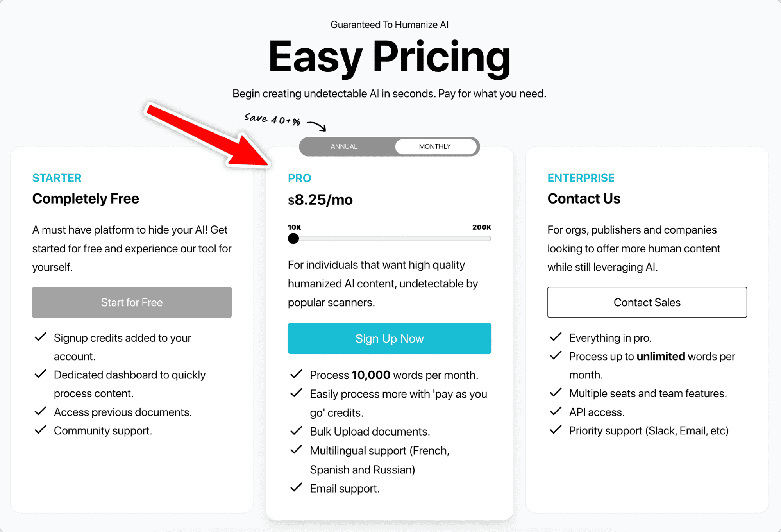Click checkmark beside Everything in pro

[555, 337]
